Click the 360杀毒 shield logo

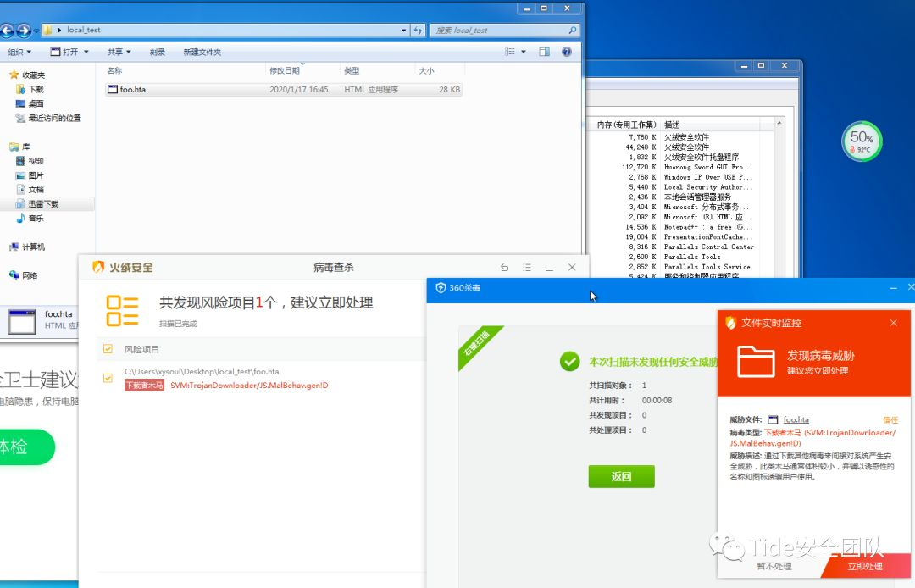point(441,287)
